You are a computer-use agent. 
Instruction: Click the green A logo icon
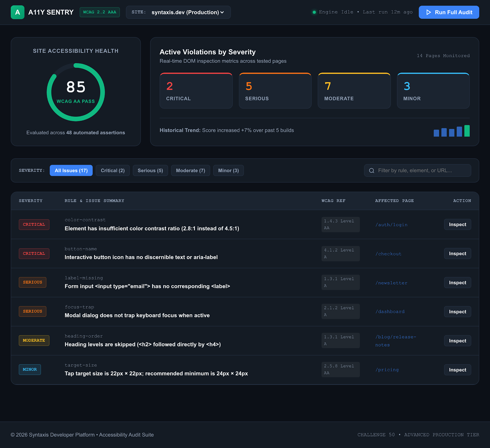[17, 12]
